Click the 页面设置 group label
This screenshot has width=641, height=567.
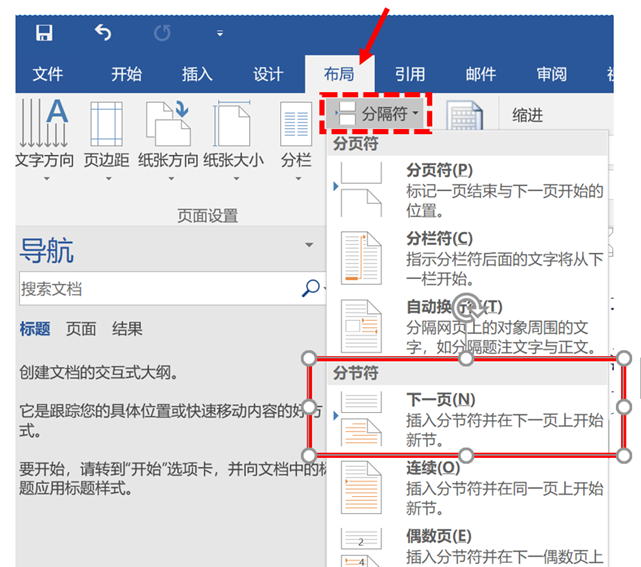208,215
